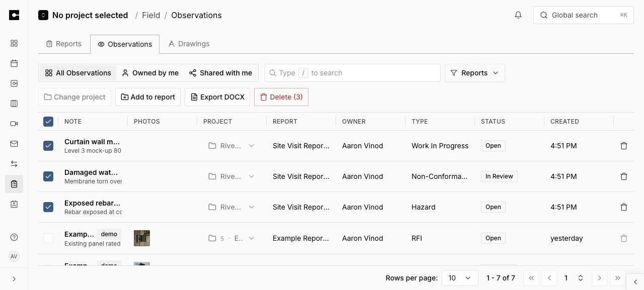The height and width of the screenshot is (290, 644).
Task: Delete the Damaged wat... row with trash icon
Action: tap(624, 176)
